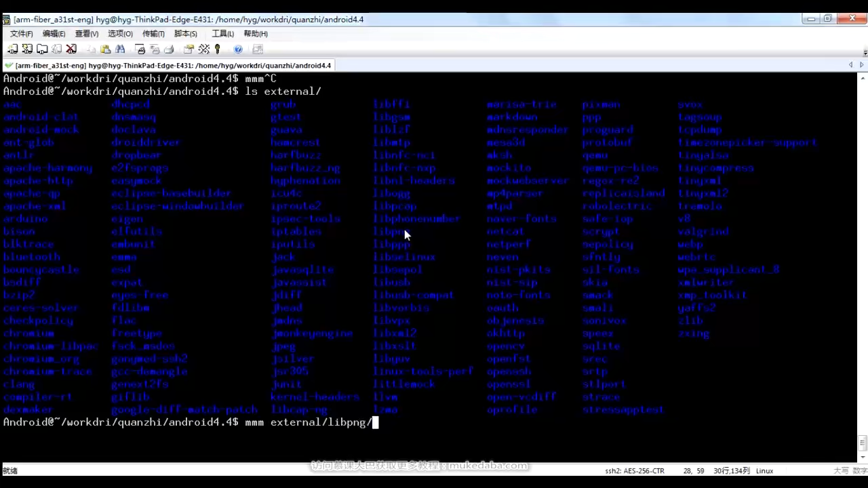This screenshot has width=868, height=488.
Task: Click the Paste clipboard icon
Action: click(105, 49)
